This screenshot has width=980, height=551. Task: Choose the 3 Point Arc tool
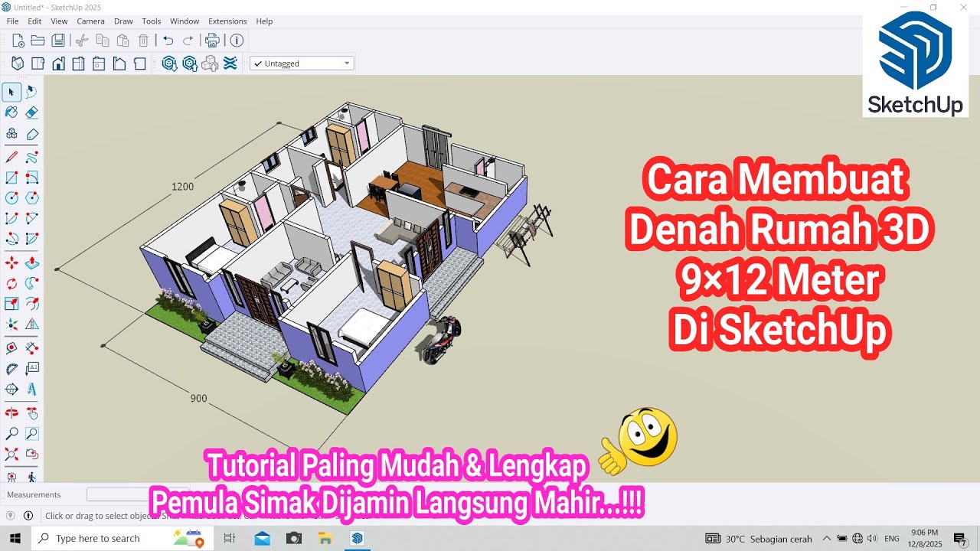click(x=11, y=238)
